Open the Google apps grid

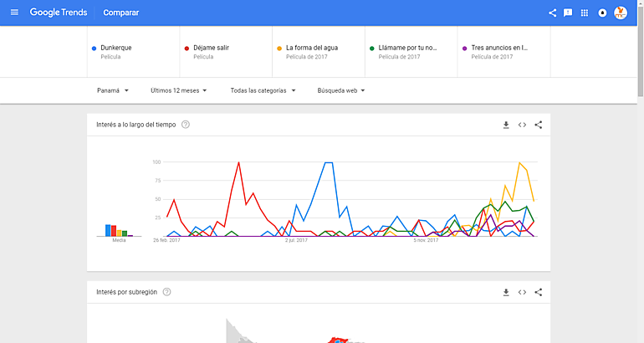pyautogui.click(x=584, y=13)
